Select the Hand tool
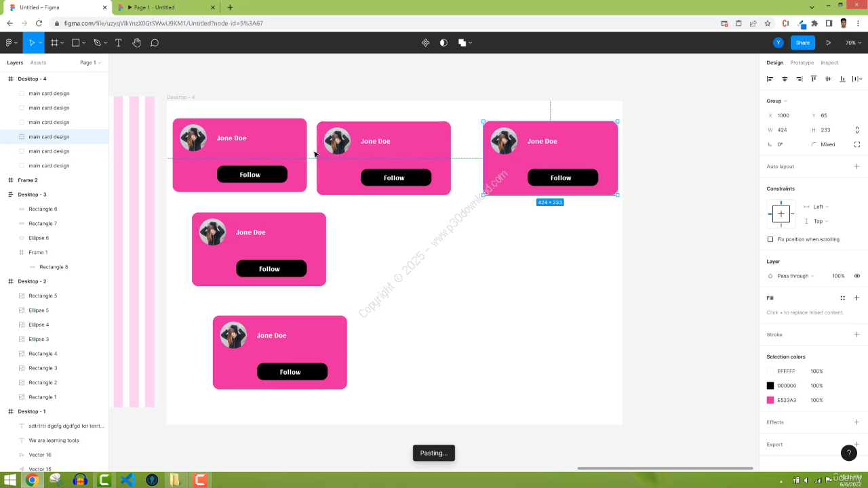Viewport: 868px width, 488px height. click(x=136, y=43)
